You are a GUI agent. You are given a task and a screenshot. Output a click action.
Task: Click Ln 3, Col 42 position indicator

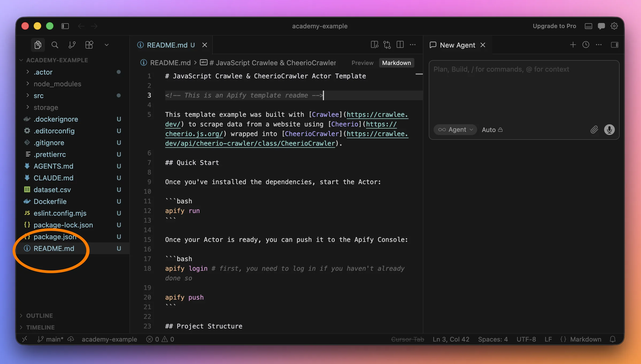pyautogui.click(x=451, y=339)
